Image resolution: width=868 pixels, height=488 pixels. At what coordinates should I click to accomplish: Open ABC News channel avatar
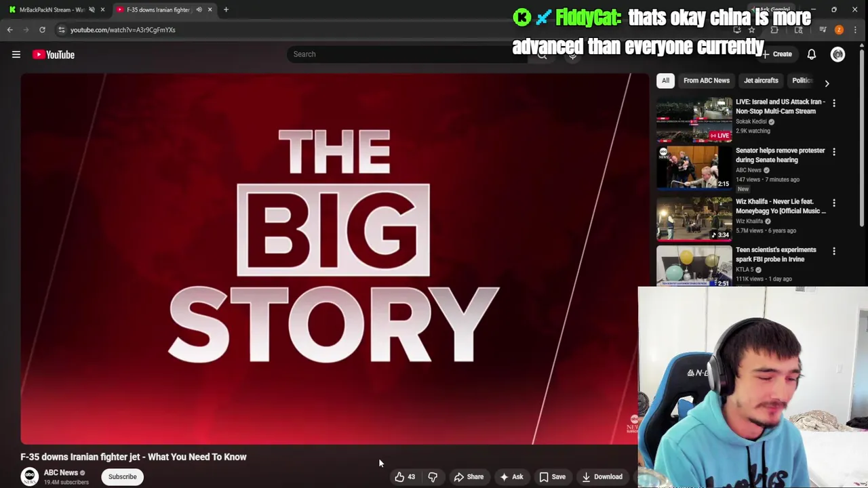point(29,476)
